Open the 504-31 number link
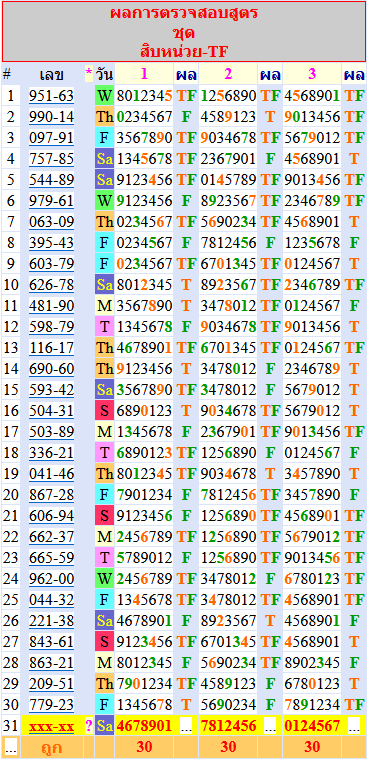This screenshot has height=761, width=368. tap(51, 411)
